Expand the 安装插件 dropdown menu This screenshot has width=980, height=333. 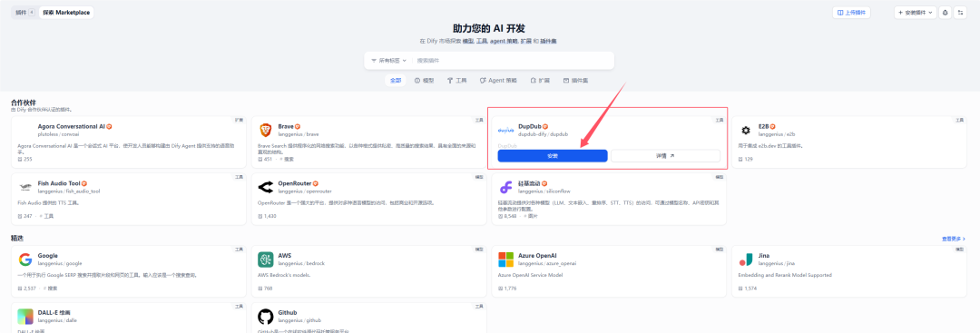coord(916,13)
